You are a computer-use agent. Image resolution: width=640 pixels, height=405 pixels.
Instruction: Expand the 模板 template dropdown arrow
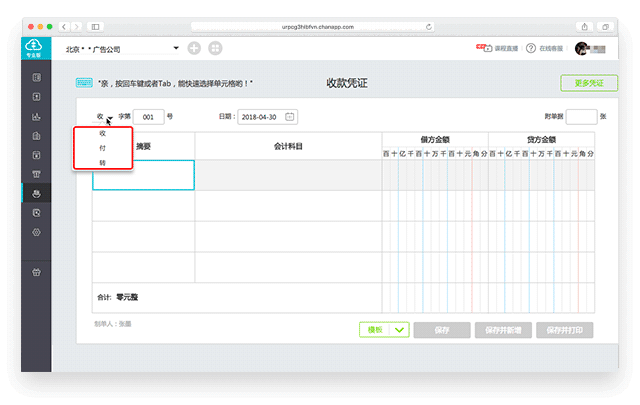(x=400, y=329)
